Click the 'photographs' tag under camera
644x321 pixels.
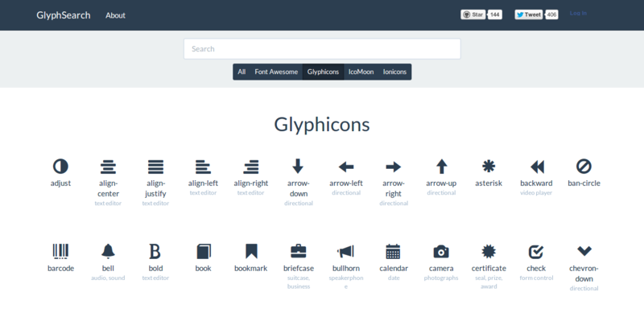coord(441,278)
